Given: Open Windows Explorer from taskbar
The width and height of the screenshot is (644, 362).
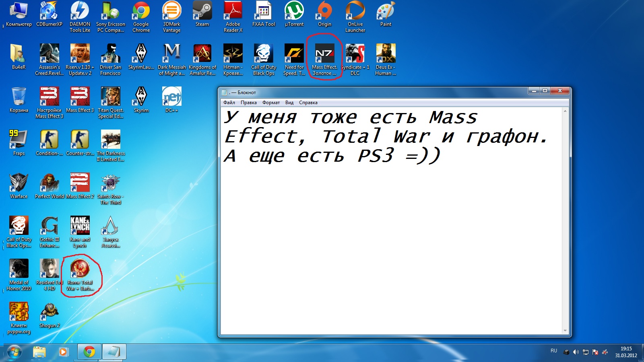Looking at the screenshot, I should pyautogui.click(x=39, y=352).
